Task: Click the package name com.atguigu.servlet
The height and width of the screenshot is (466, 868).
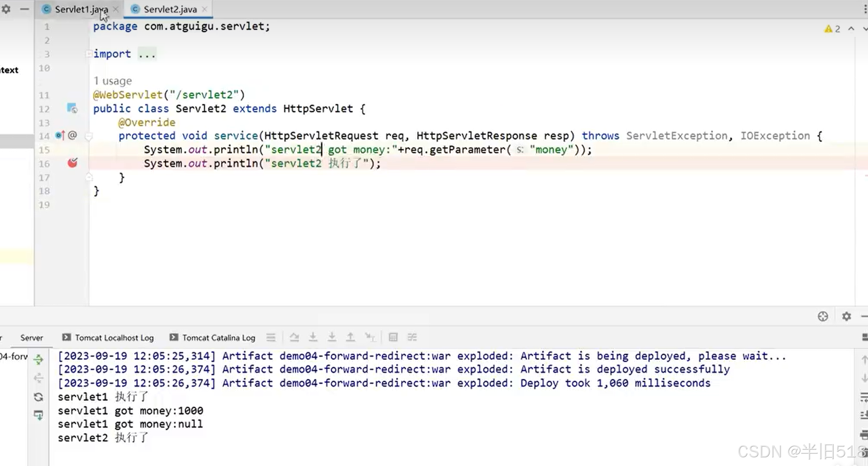Action: (205, 26)
